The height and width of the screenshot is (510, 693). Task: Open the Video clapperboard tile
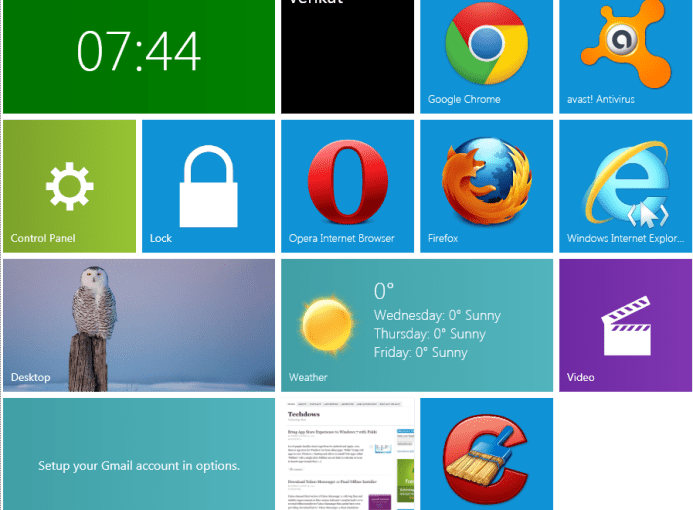click(x=625, y=325)
